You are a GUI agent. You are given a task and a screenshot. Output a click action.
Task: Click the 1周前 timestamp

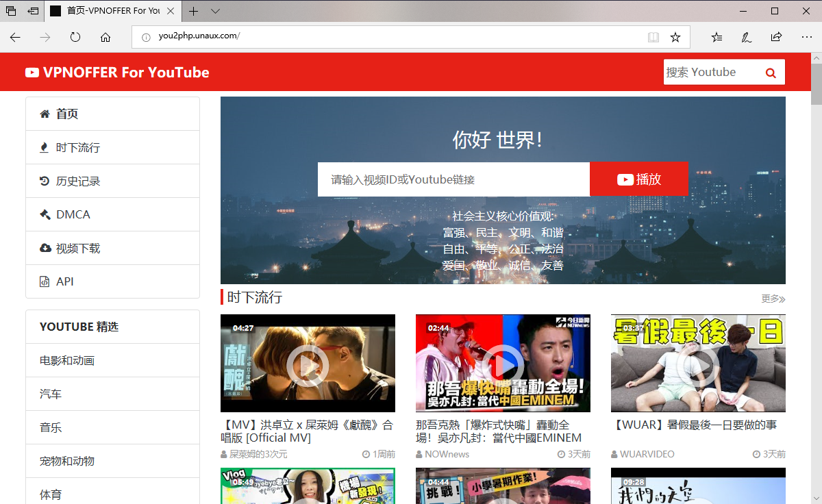tap(379, 454)
